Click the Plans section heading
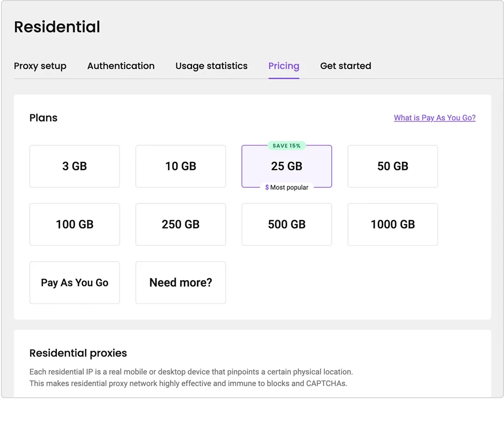Screen dimensions: 504x429 pos(43,118)
